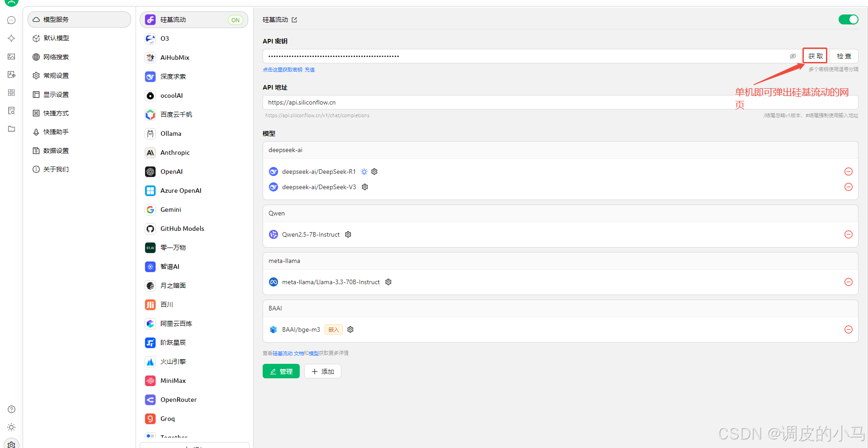Viewport: 868px width, 448px height.
Task: Select 快捷方式 in settings menu
Action: coord(79,113)
